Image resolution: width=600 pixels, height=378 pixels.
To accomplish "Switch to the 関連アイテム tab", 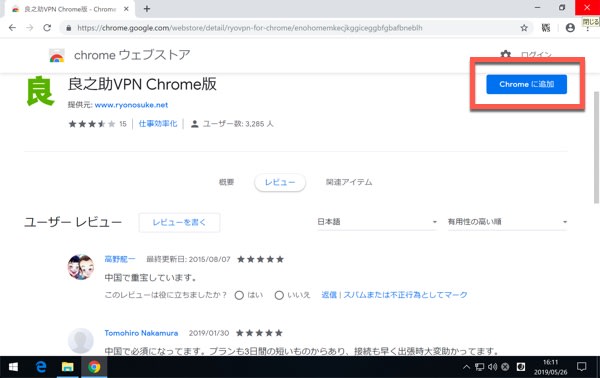I will [349, 182].
